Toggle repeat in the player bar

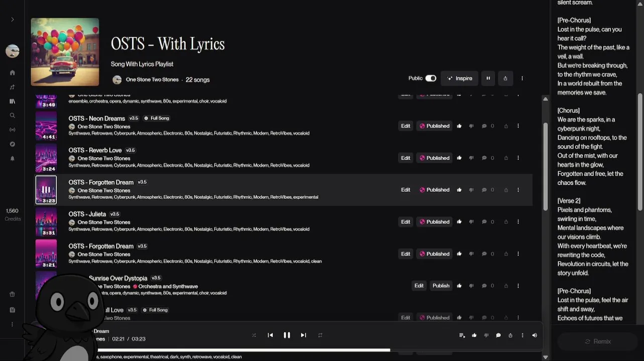pyautogui.click(x=320, y=335)
